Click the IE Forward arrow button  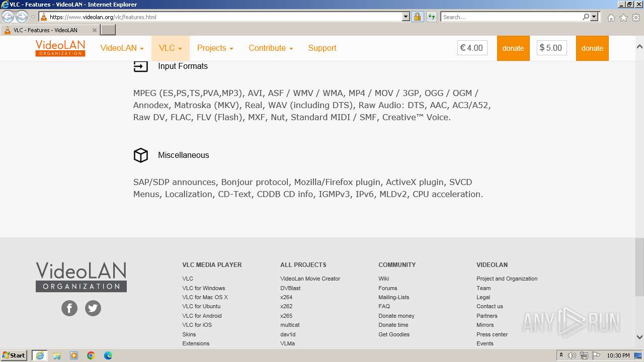pos(22,17)
